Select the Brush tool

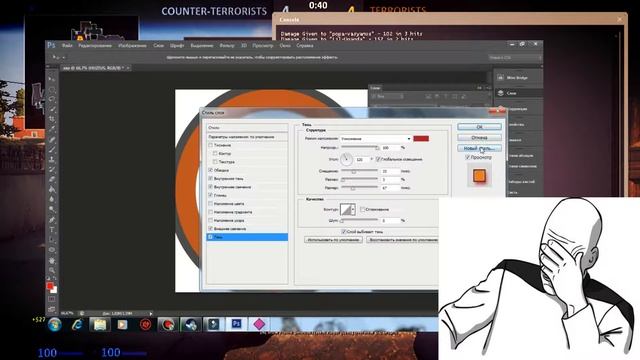click(x=52, y=149)
